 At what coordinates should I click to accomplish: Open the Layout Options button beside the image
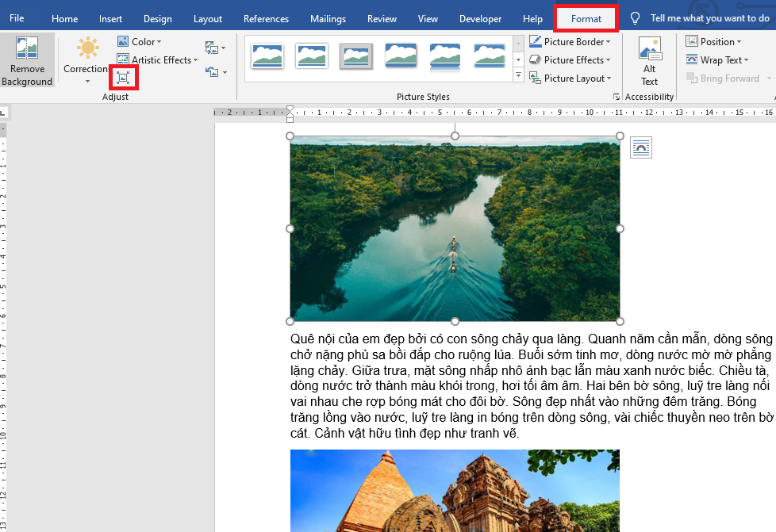point(640,147)
